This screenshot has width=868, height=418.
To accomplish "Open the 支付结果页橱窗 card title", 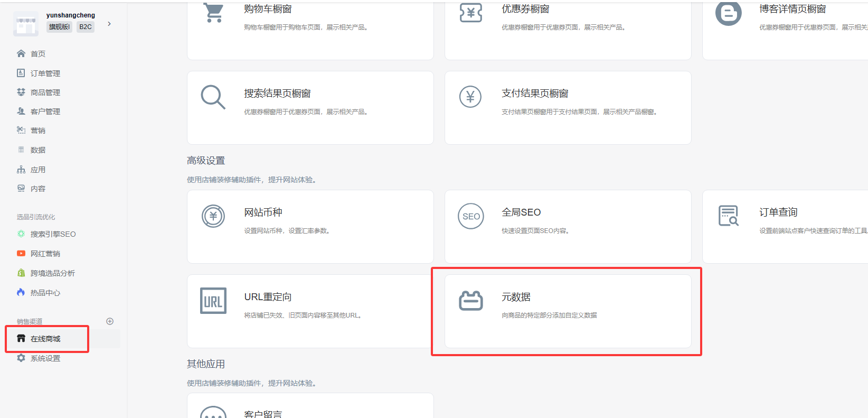I will click(534, 94).
